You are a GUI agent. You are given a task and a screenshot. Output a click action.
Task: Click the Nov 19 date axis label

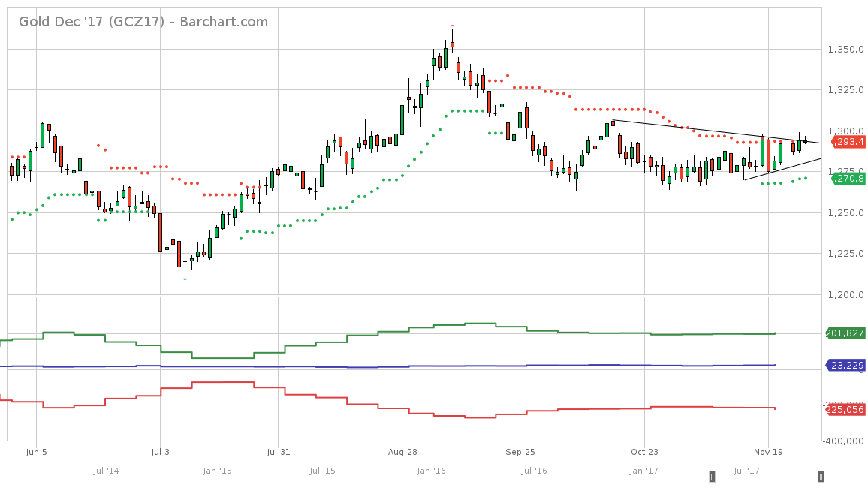click(x=769, y=452)
